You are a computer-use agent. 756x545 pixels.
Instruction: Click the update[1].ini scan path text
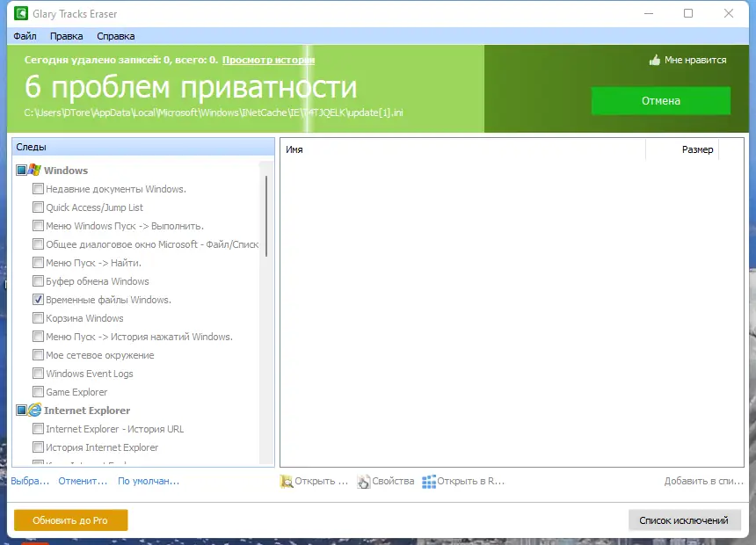(x=214, y=113)
